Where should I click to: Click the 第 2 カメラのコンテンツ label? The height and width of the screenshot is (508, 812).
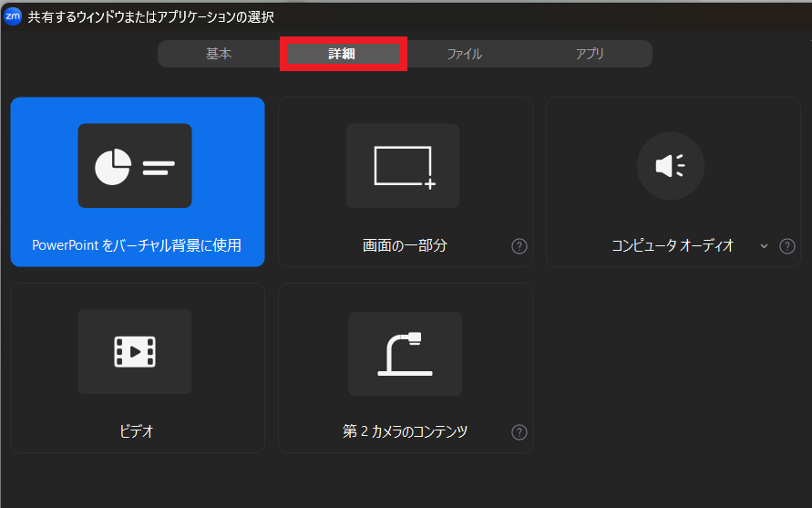pos(405,431)
